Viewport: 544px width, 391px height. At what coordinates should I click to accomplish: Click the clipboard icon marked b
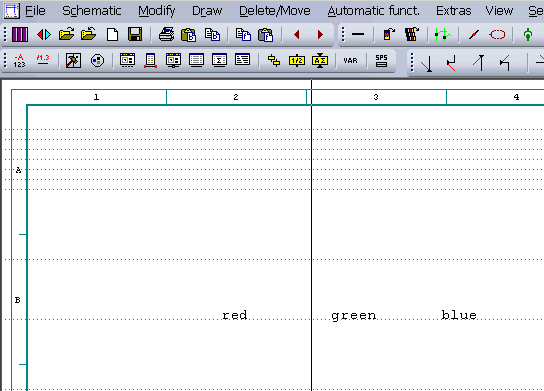tap(188, 35)
